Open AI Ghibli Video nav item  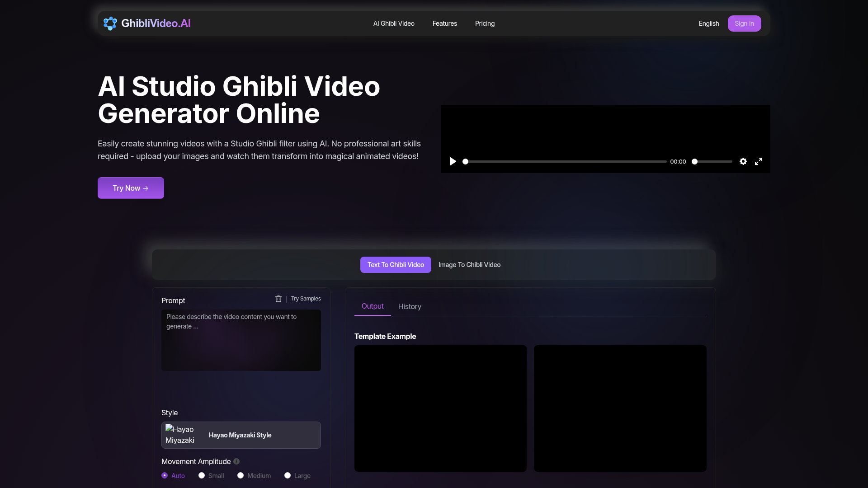(x=394, y=23)
